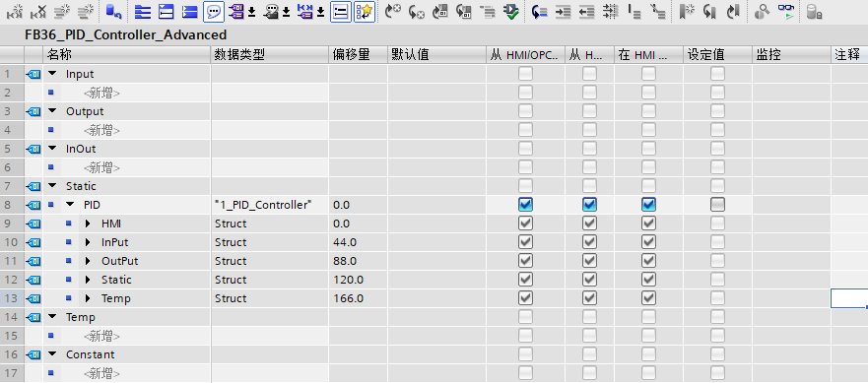This screenshot has width=868, height=383.
Task: Expand the InPut struct
Action: click(x=88, y=242)
